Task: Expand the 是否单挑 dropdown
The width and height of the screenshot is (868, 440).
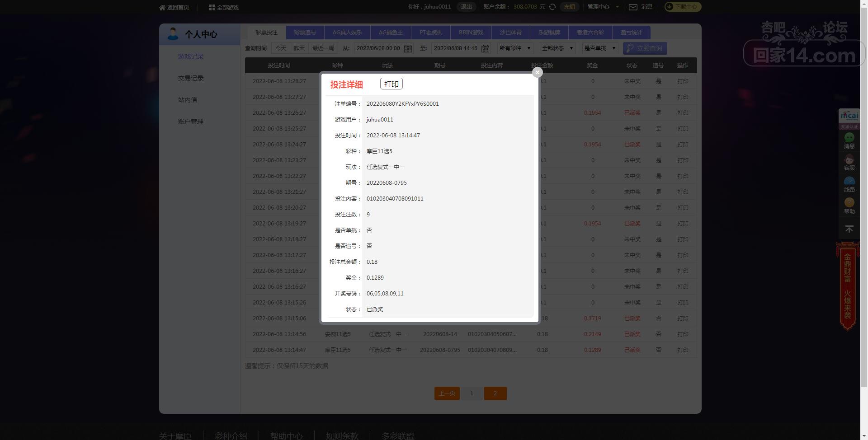Action: [x=600, y=48]
